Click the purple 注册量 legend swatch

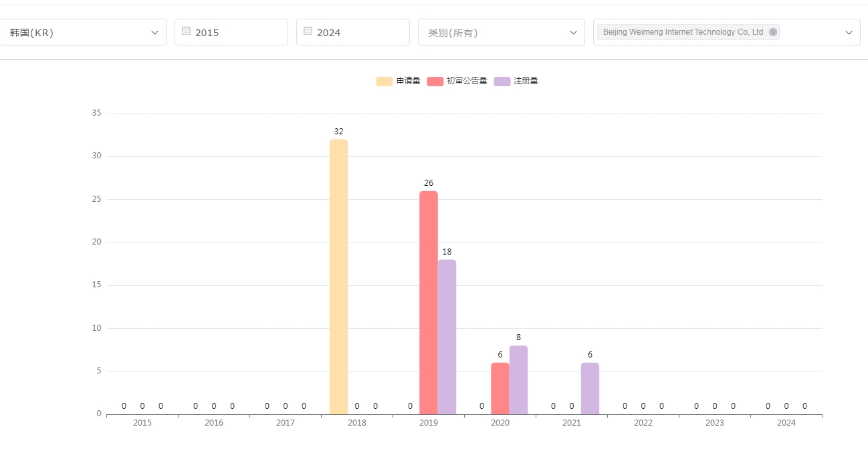coord(502,81)
